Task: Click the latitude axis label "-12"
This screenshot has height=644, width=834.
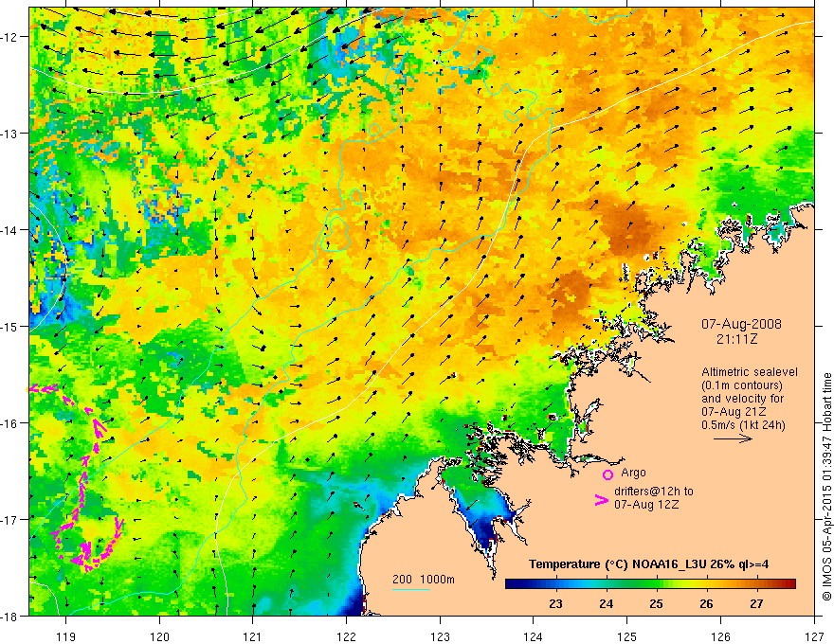Action: point(10,37)
